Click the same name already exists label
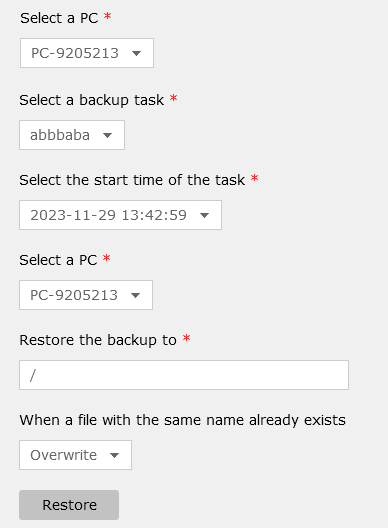Image resolution: width=388 pixels, height=528 pixels. [183, 420]
